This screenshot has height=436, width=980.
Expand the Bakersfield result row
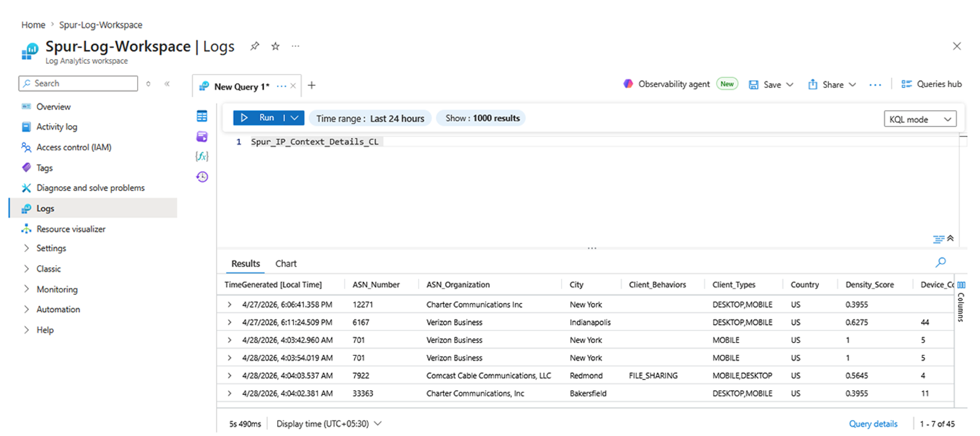[x=230, y=393]
